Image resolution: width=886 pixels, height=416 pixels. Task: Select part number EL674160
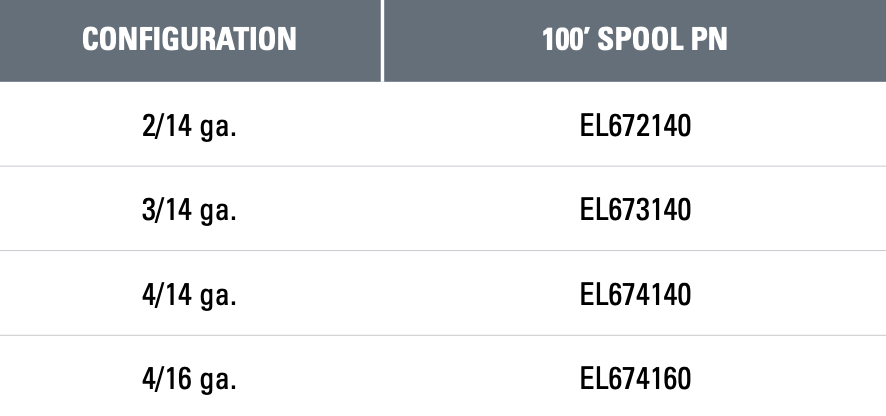[x=635, y=380]
